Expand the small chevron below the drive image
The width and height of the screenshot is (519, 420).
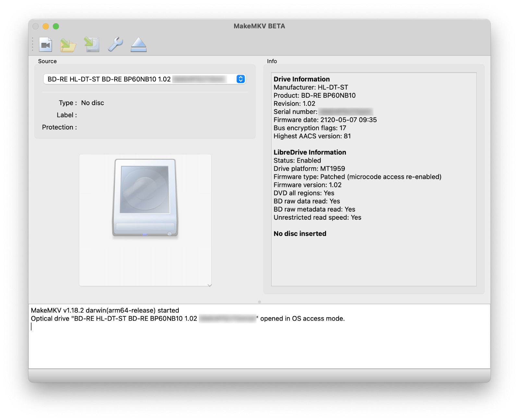pos(210,285)
